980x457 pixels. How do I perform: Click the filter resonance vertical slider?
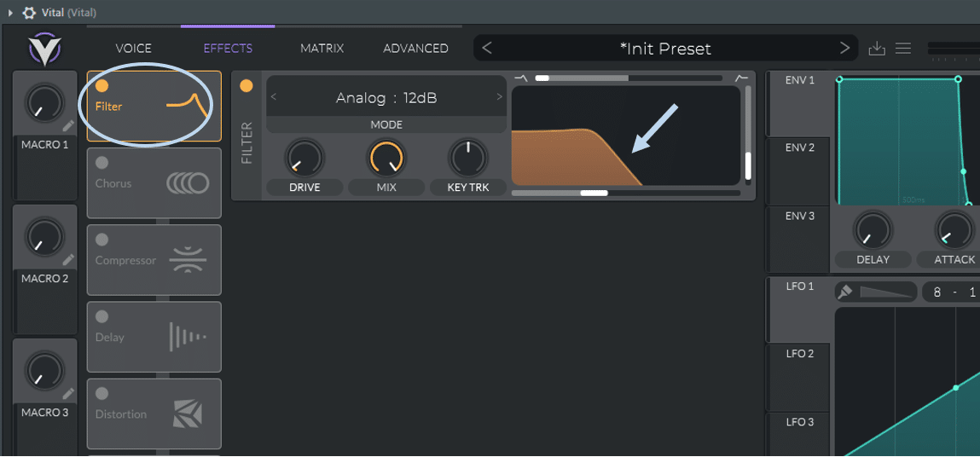click(x=748, y=135)
